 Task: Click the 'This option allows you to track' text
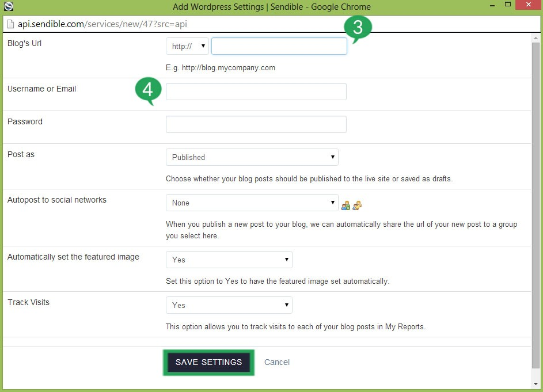click(295, 326)
